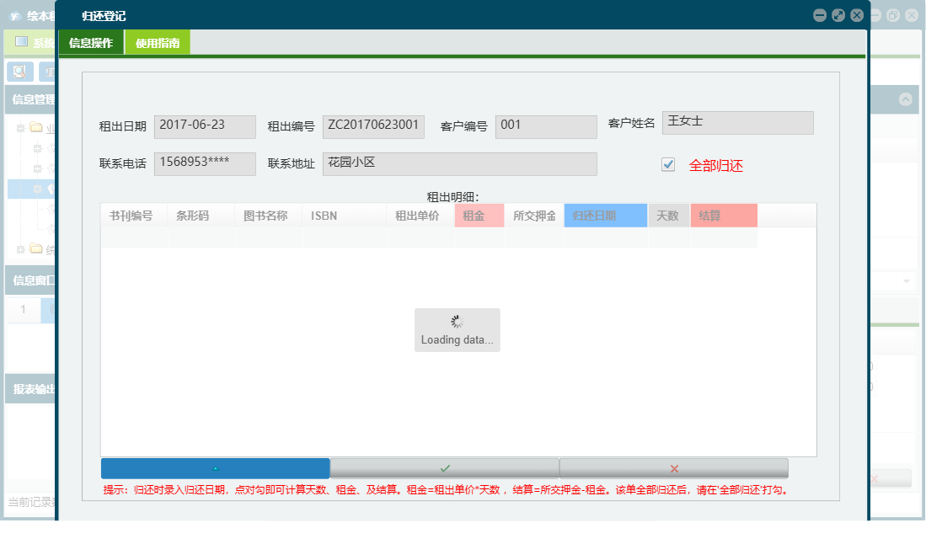The width and height of the screenshot is (926, 560).
Task: Open the 业务 folder icon in the tree
Action: pos(36,127)
